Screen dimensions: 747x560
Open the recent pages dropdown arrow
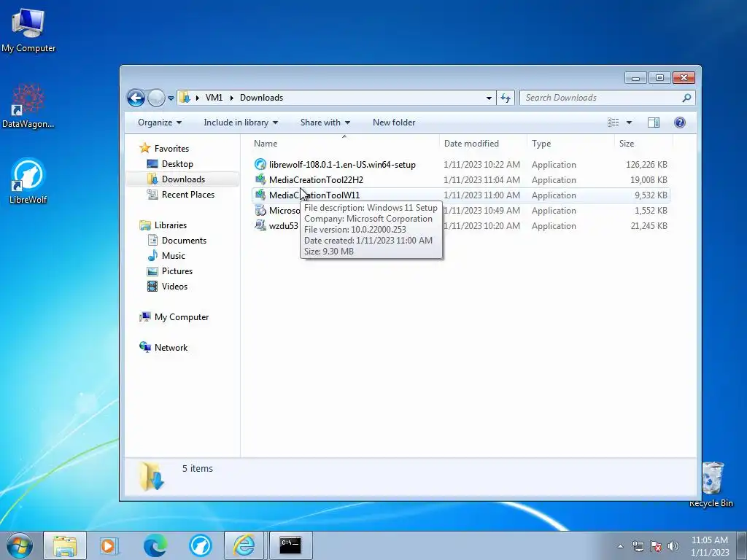[x=171, y=98]
